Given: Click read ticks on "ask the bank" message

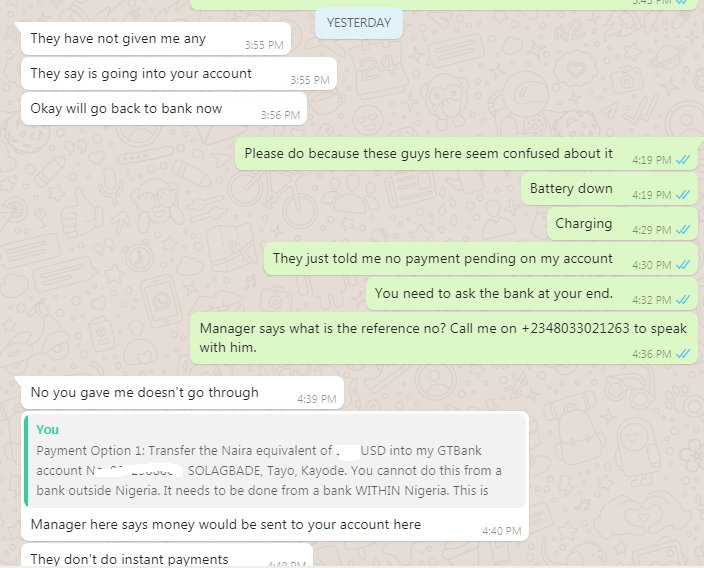Looking at the screenshot, I should [x=683, y=300].
